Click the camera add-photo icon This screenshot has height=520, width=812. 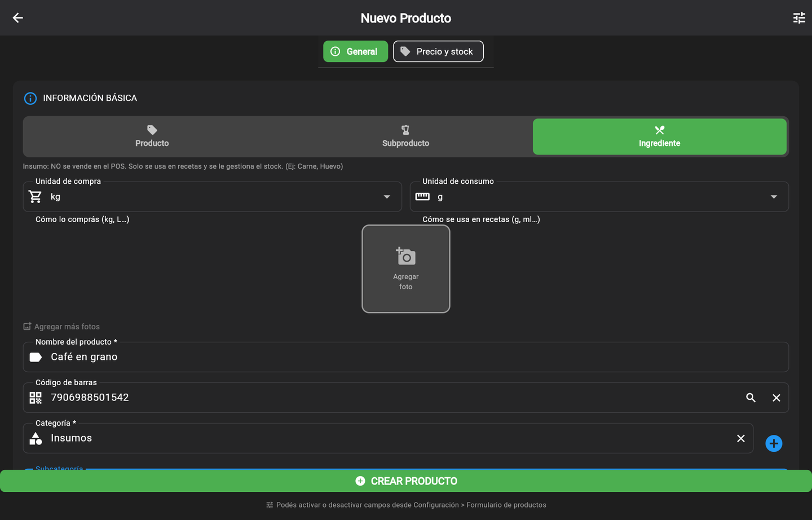click(405, 256)
